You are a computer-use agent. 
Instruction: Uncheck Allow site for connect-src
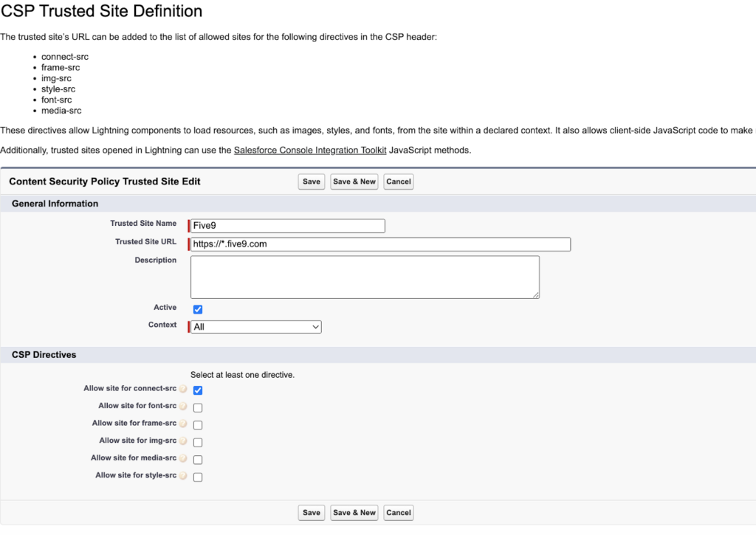(198, 390)
